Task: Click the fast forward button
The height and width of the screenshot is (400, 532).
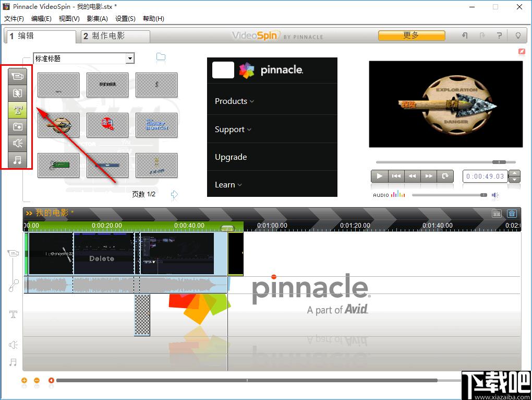Action: pos(429,176)
